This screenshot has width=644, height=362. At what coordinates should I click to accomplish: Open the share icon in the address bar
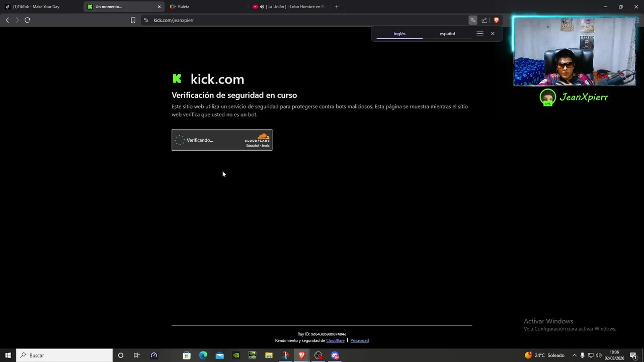(x=485, y=20)
